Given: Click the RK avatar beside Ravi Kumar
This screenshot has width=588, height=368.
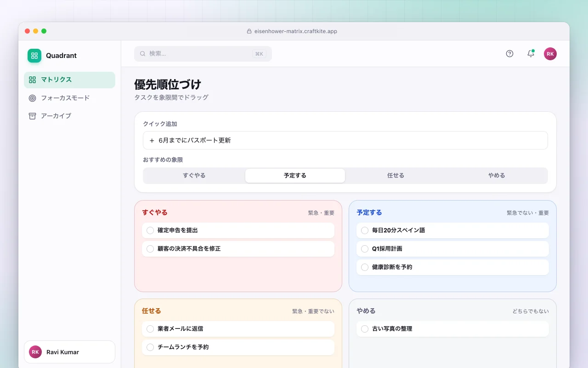Looking at the screenshot, I should pos(35,352).
